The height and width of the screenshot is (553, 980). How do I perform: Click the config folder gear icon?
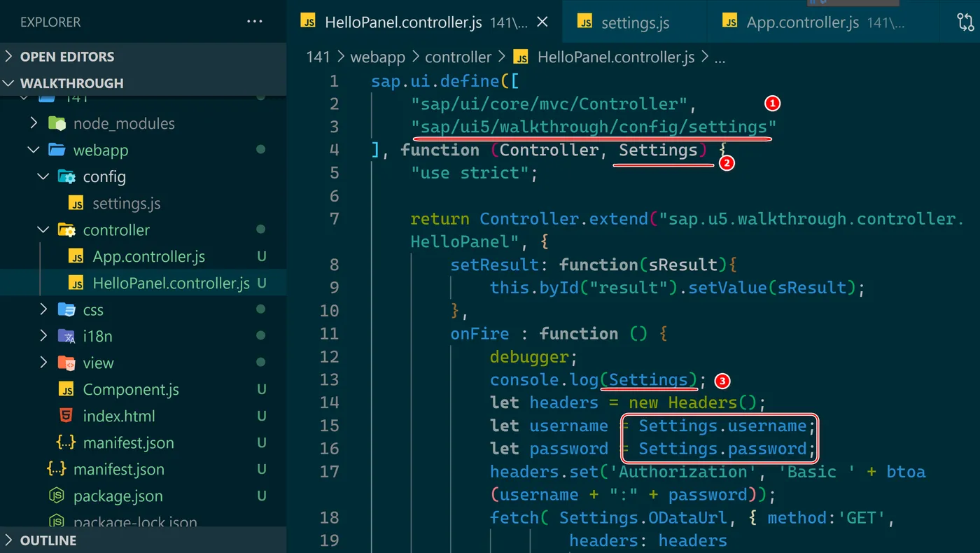point(66,177)
